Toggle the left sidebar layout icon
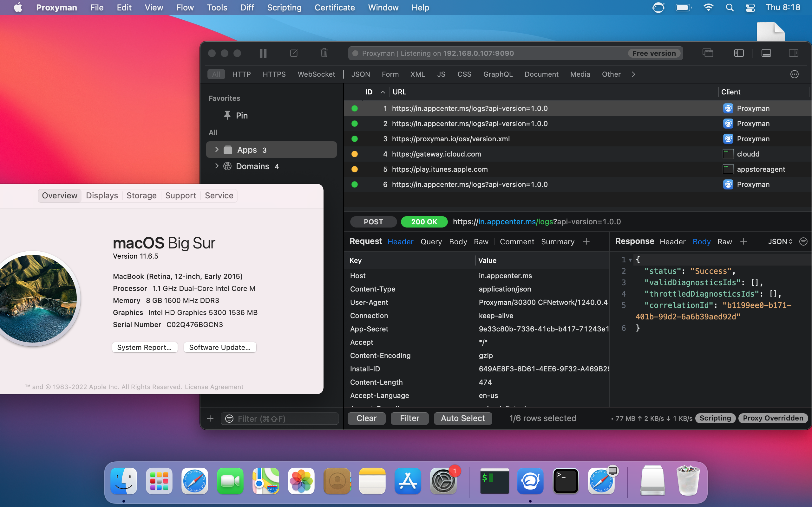 [739, 53]
